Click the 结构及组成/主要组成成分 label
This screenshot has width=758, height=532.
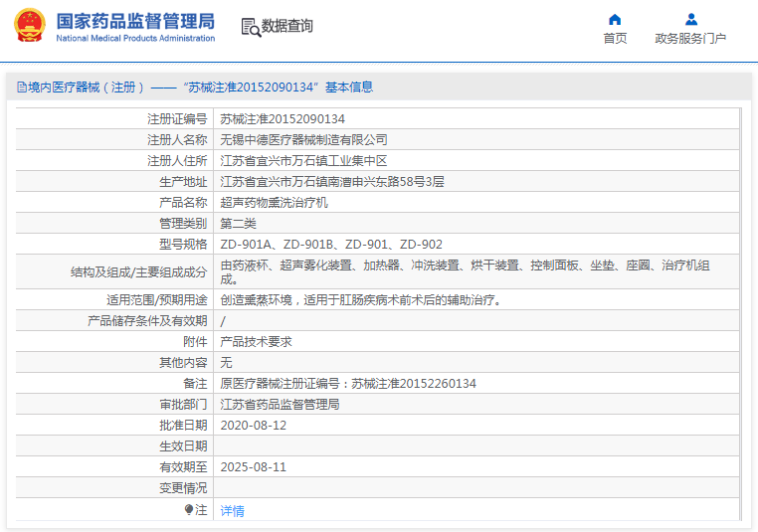[x=139, y=272]
